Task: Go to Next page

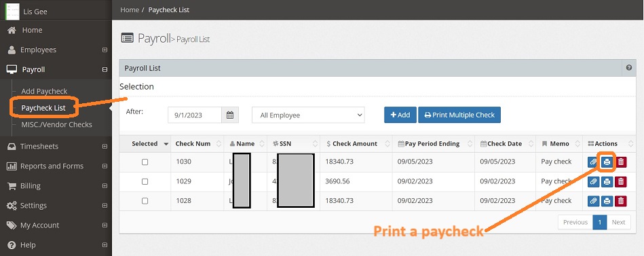Action: pos(618,222)
